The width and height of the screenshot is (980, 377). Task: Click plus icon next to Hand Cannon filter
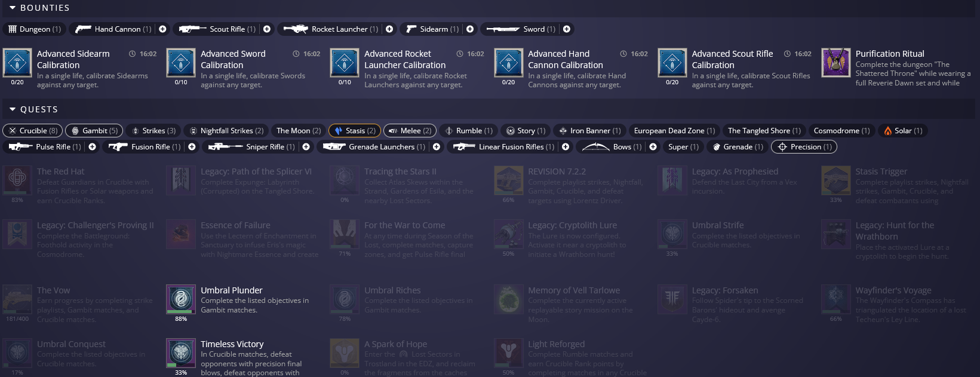click(162, 29)
